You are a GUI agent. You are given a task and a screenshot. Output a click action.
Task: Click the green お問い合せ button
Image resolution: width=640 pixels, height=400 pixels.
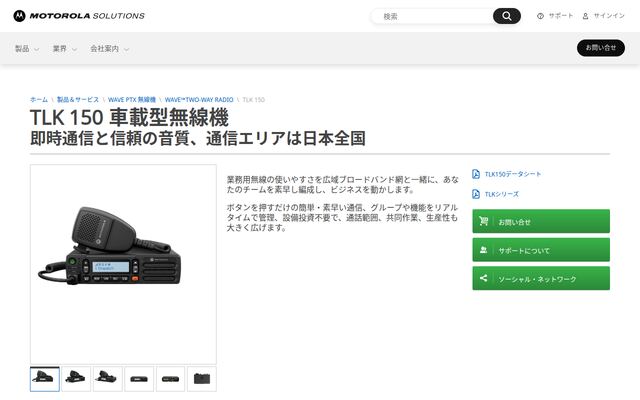click(541, 221)
